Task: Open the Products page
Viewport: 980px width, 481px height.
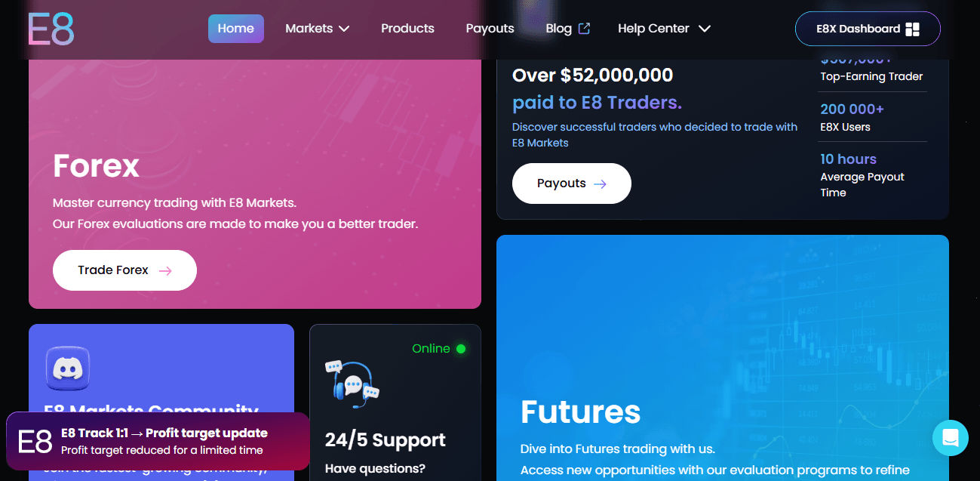Action: point(407,29)
